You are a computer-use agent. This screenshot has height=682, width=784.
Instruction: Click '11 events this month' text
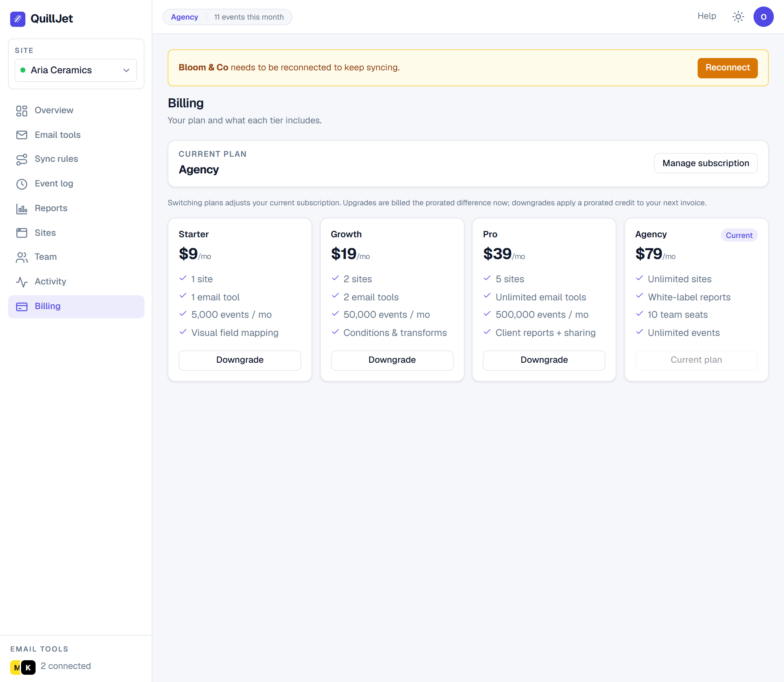click(249, 17)
